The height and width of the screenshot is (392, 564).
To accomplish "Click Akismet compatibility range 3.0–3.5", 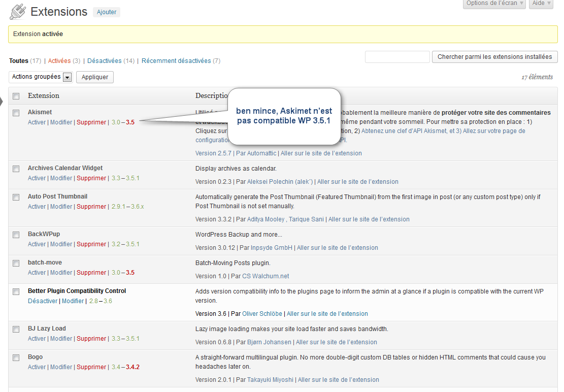I will click(x=123, y=122).
